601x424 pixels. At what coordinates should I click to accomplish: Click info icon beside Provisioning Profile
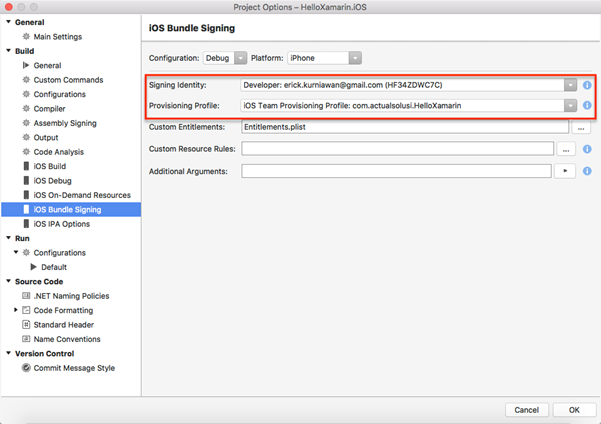(587, 105)
